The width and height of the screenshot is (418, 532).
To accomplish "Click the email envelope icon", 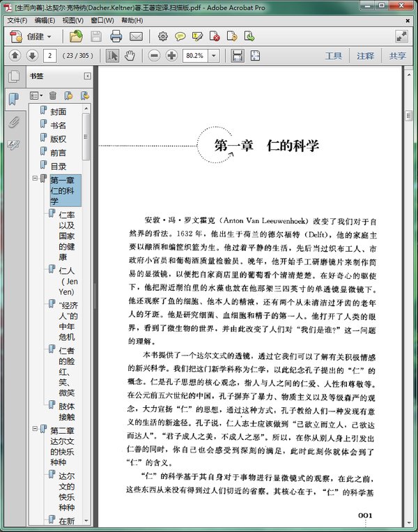I will (x=136, y=36).
